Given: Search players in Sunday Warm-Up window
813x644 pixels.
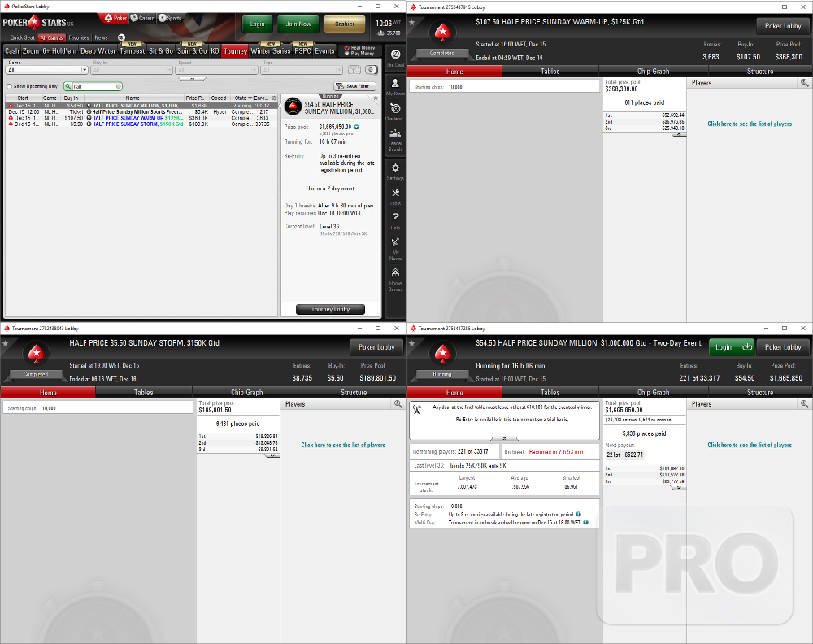Looking at the screenshot, I should 804,82.
